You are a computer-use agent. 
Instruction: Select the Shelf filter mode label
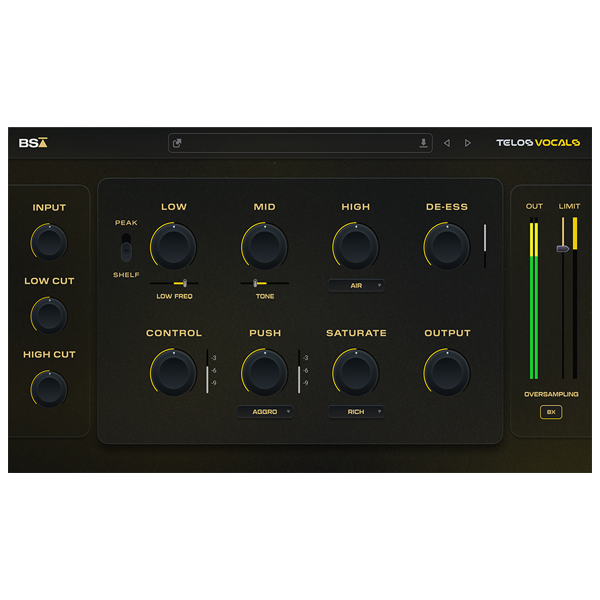(126, 274)
